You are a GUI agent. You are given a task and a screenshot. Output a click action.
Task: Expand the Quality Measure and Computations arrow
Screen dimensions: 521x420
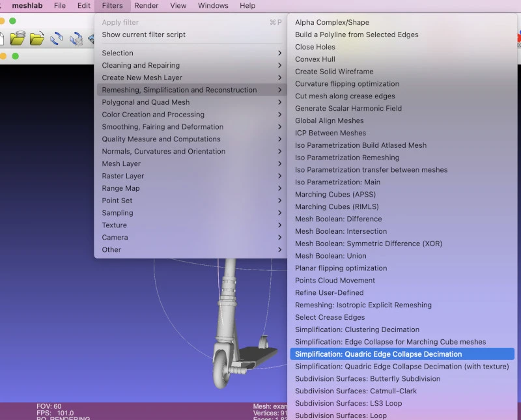280,139
